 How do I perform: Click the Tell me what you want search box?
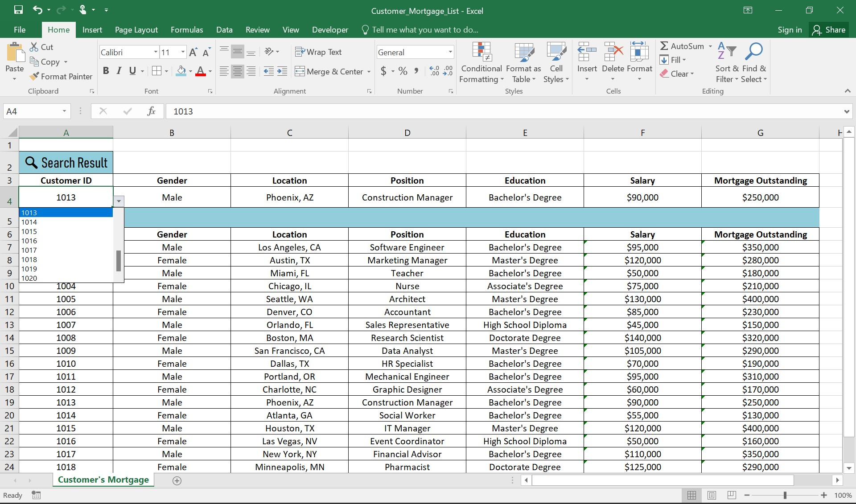(420, 30)
